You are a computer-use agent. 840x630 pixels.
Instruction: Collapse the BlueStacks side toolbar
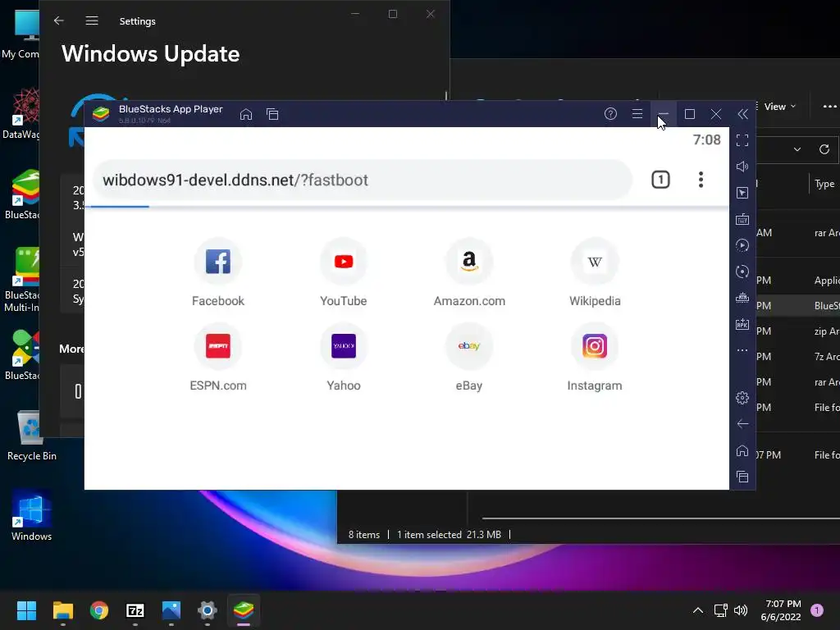[742, 113]
